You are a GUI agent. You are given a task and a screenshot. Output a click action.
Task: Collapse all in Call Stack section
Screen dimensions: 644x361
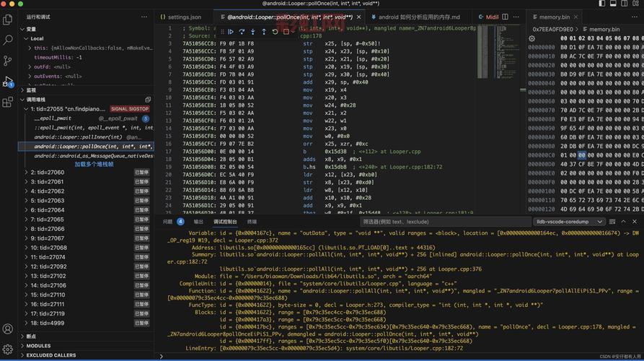148,100
